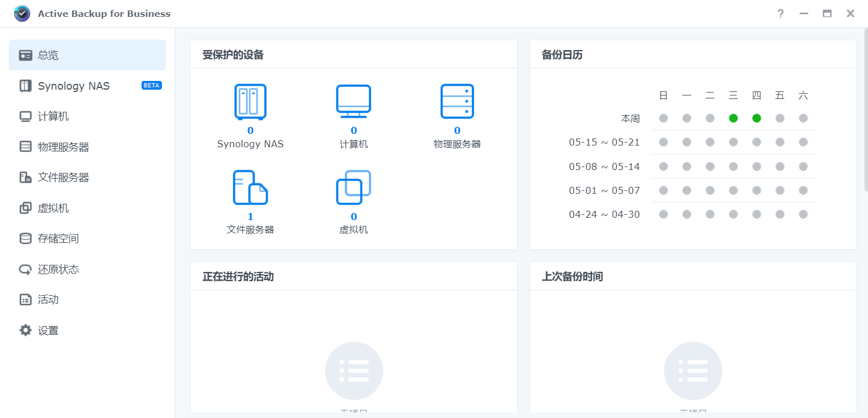Click the "五" day header in the calendar

(780, 95)
